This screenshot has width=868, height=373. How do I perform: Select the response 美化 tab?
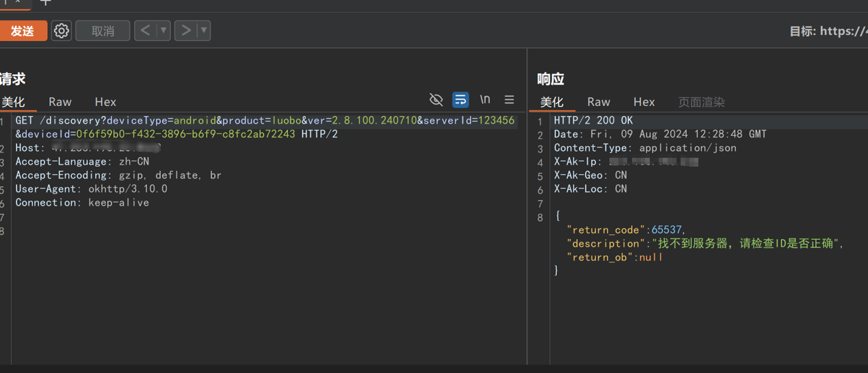pos(552,102)
